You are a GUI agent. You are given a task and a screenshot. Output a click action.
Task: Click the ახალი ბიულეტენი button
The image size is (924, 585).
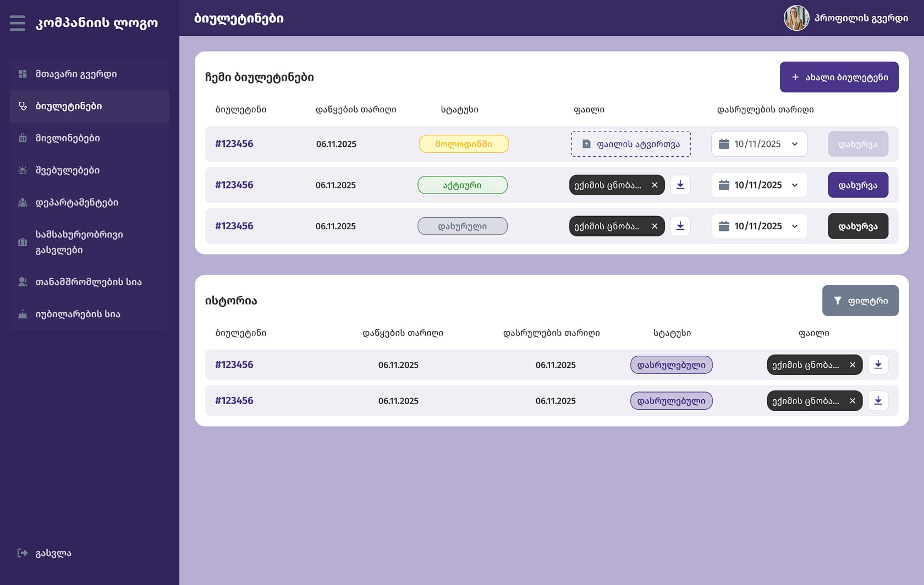(839, 77)
